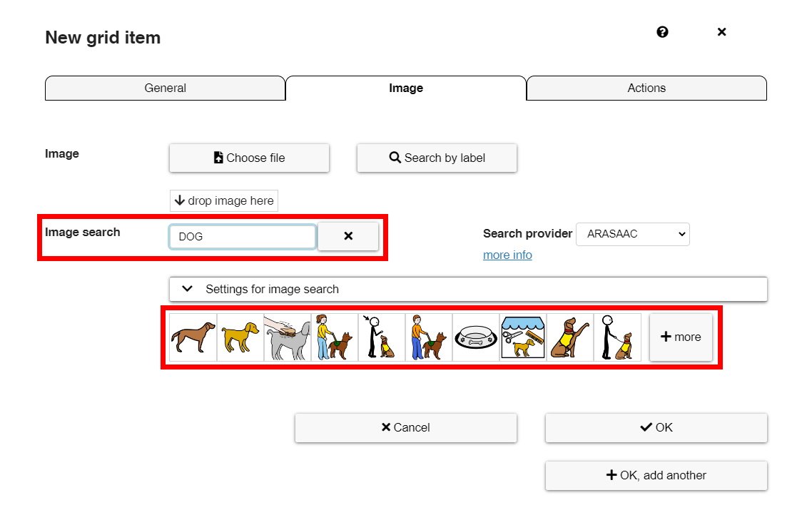The image size is (812, 520).
Task: Pick the yellow standing dog image
Action: pos(240,337)
